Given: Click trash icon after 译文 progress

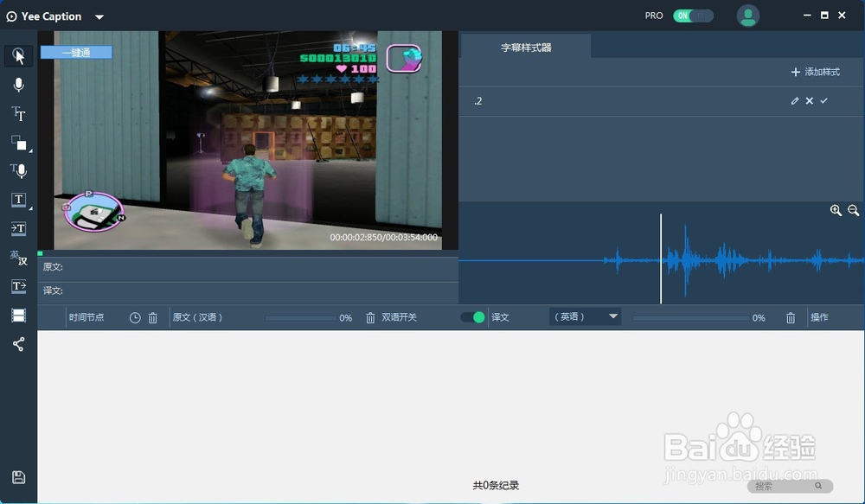Looking at the screenshot, I should coord(791,317).
